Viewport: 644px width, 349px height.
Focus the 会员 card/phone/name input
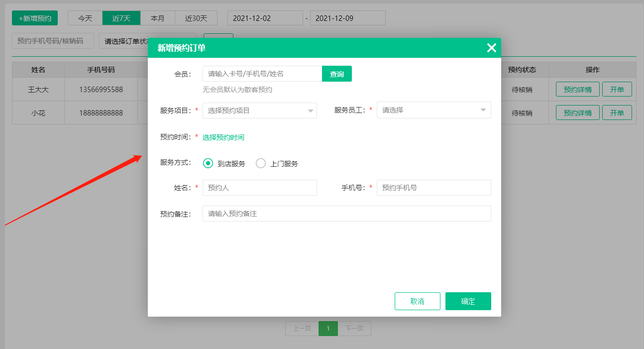(x=262, y=74)
